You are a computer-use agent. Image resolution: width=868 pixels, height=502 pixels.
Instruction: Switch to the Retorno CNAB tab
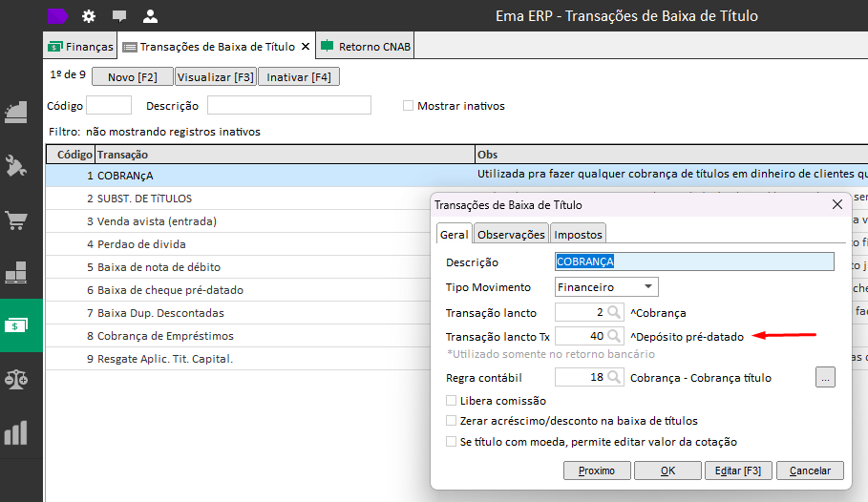tap(366, 47)
